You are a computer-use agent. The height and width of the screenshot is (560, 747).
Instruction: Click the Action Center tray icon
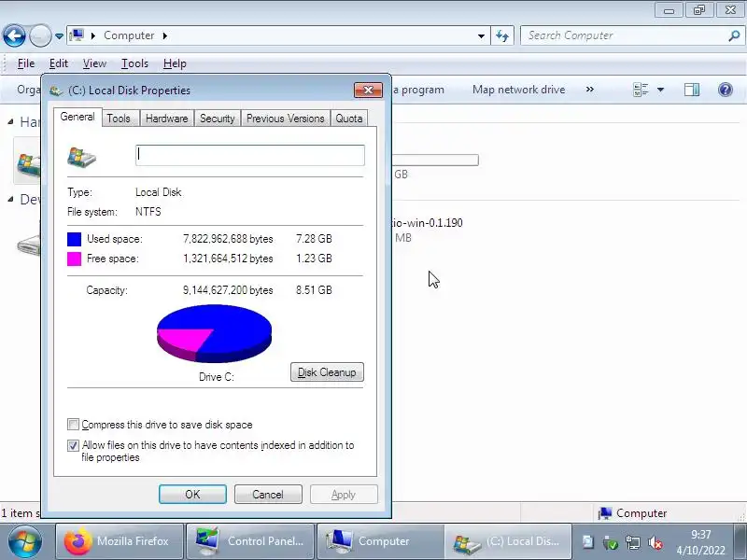point(588,542)
